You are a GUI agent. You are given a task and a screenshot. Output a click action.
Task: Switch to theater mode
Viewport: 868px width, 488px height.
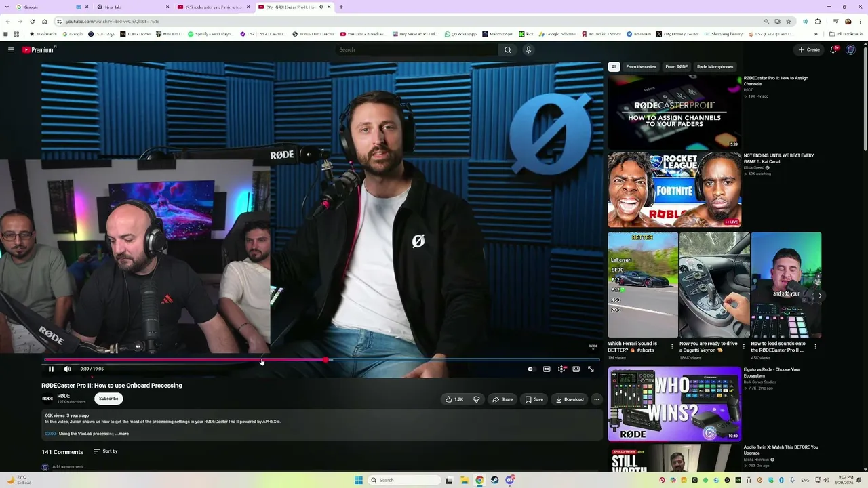(x=576, y=369)
